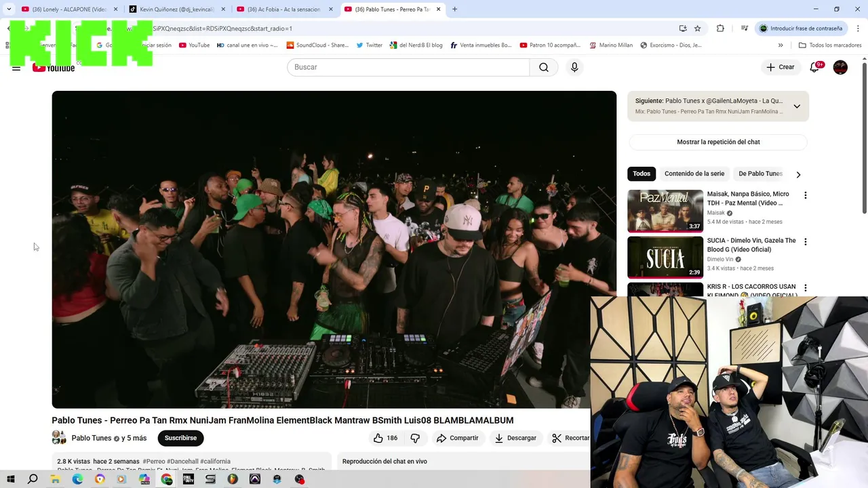
Task: Open tab search dropdown arrow
Action: (9, 9)
